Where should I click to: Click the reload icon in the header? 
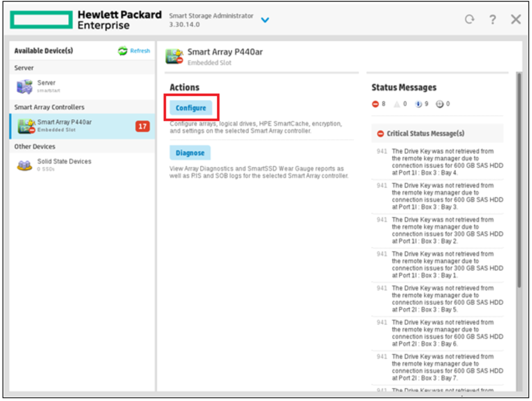[469, 20]
